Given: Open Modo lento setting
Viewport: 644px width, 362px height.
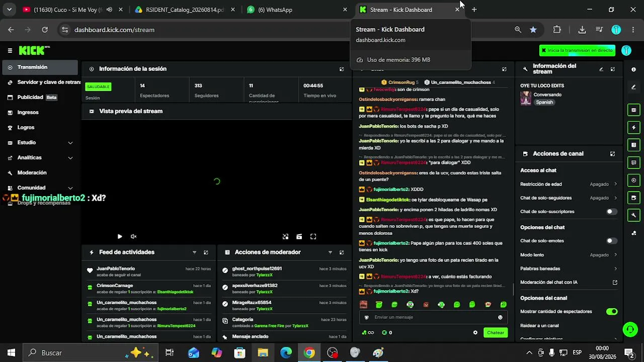Looking at the screenshot, I should point(569,255).
